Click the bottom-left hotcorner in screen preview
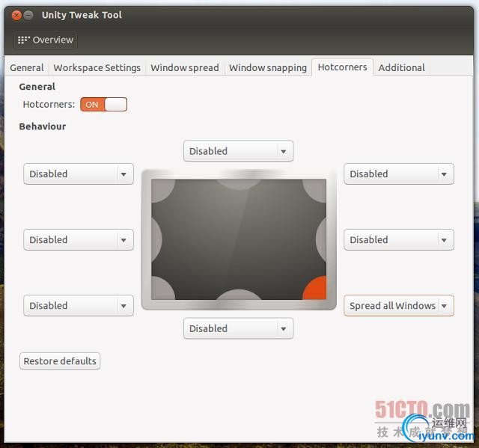This screenshot has height=448, width=479. (162, 289)
